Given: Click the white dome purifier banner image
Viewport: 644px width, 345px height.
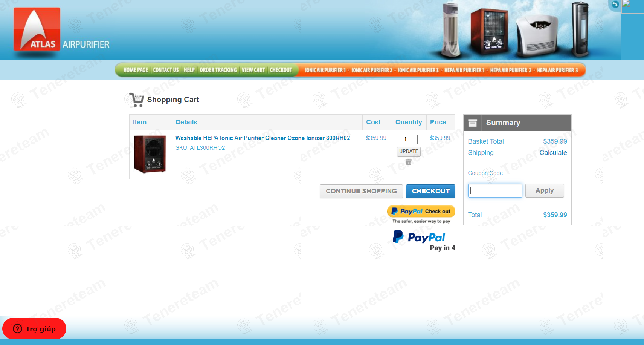Looking at the screenshot, I should [x=537, y=36].
